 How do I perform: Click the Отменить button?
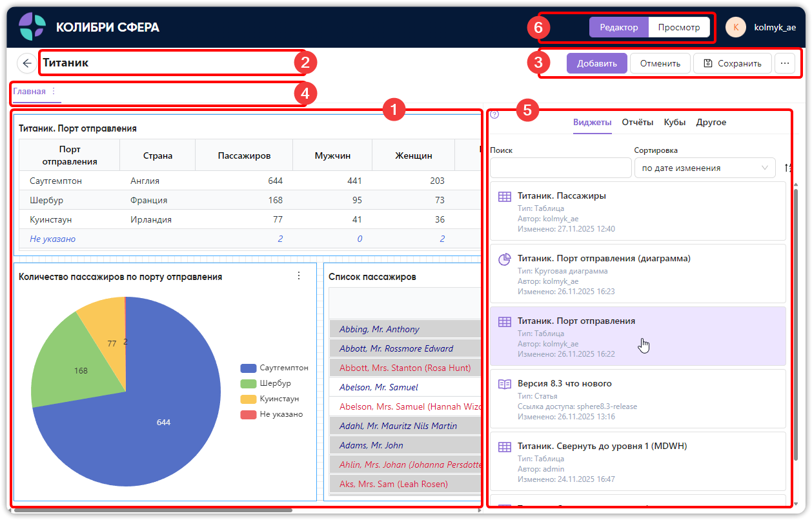660,63
